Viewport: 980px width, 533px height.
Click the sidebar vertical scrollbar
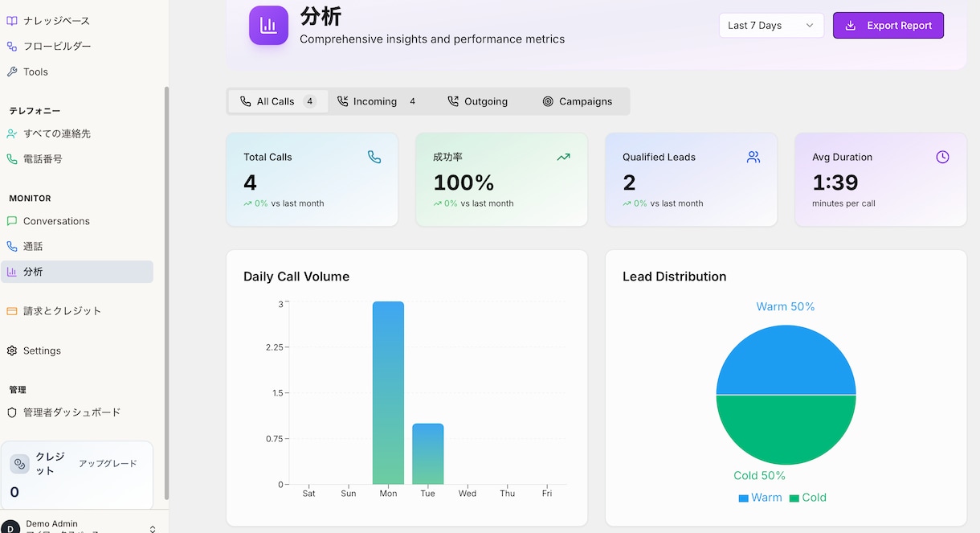tap(166, 293)
